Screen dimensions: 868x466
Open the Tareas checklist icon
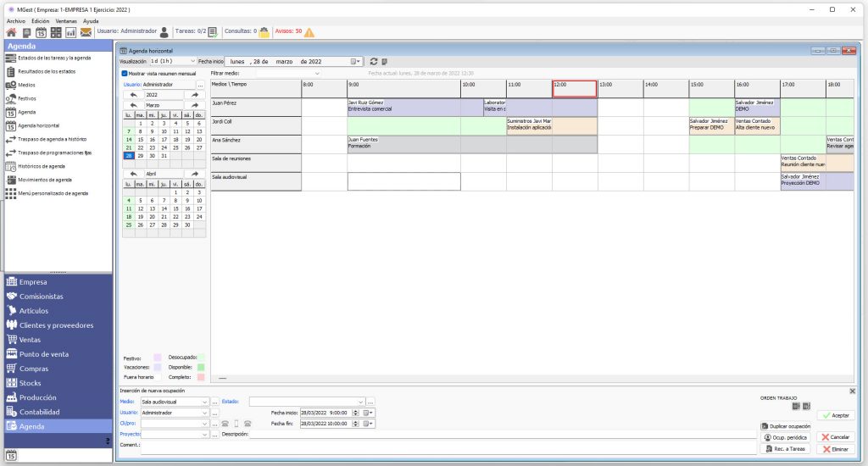click(x=213, y=32)
